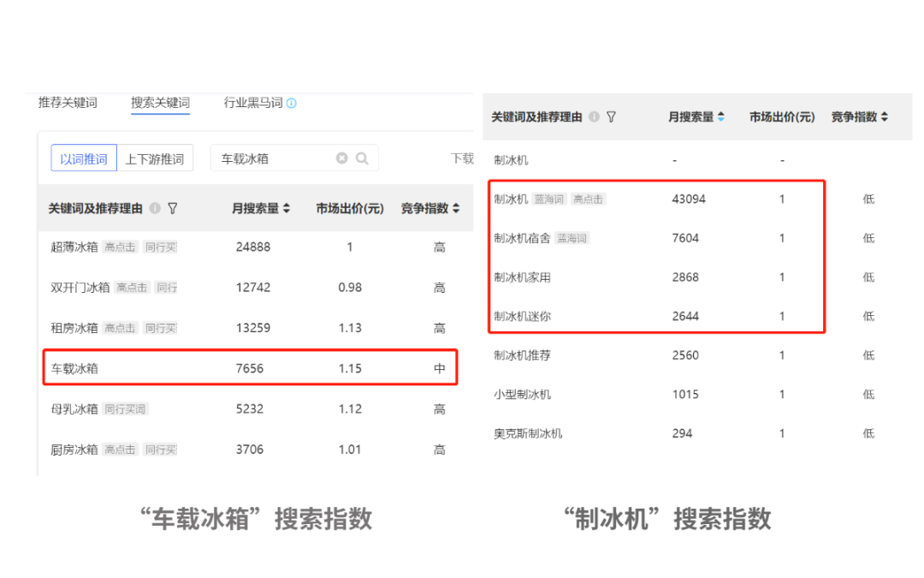Click the 下载 link
The height and width of the screenshot is (578, 924).
click(461, 158)
